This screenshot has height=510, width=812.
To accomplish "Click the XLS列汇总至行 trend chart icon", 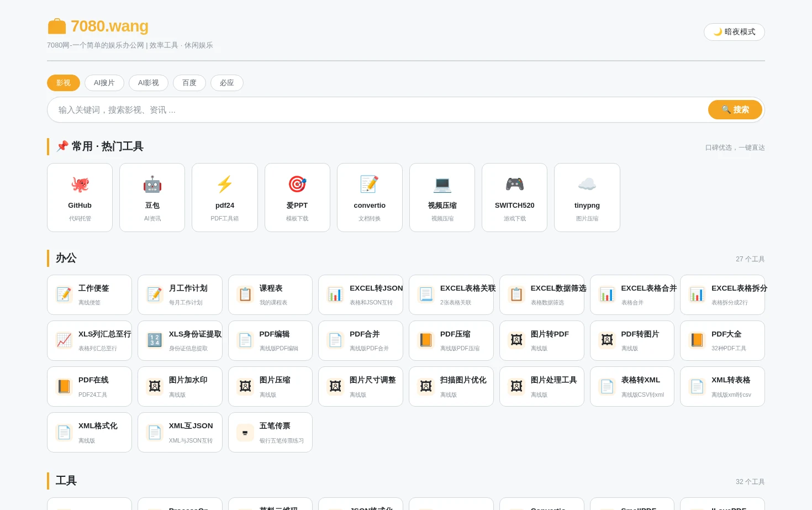I will (64, 340).
